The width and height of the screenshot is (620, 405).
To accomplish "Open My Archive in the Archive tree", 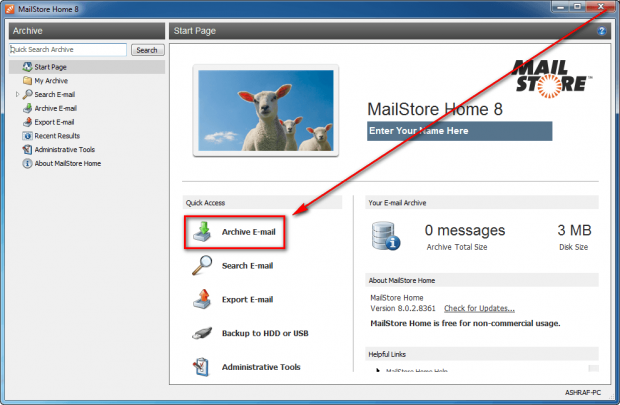I will pos(51,81).
